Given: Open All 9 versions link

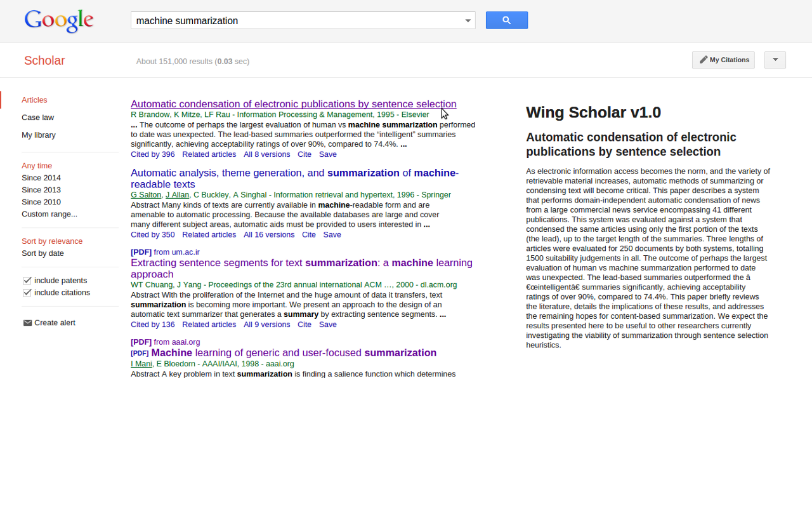Looking at the screenshot, I should [267, 324].
